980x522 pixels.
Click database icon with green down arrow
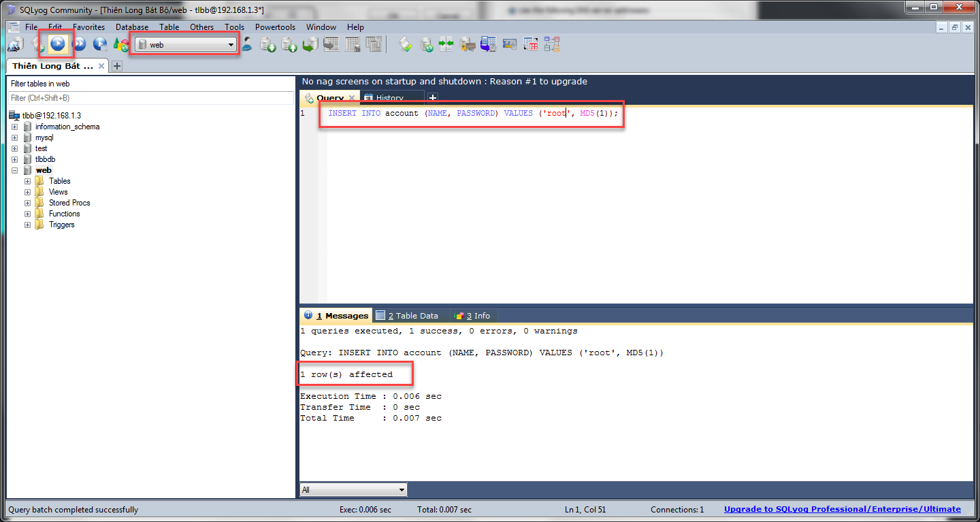click(x=268, y=45)
